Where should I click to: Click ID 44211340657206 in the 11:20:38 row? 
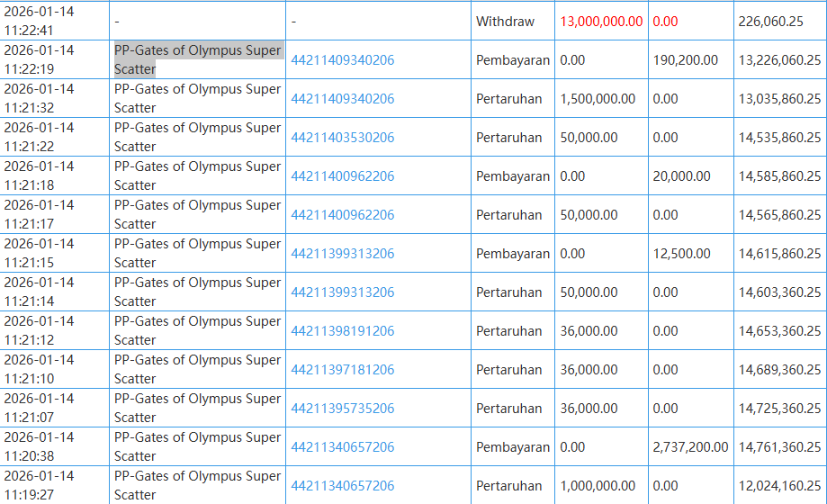coord(342,447)
